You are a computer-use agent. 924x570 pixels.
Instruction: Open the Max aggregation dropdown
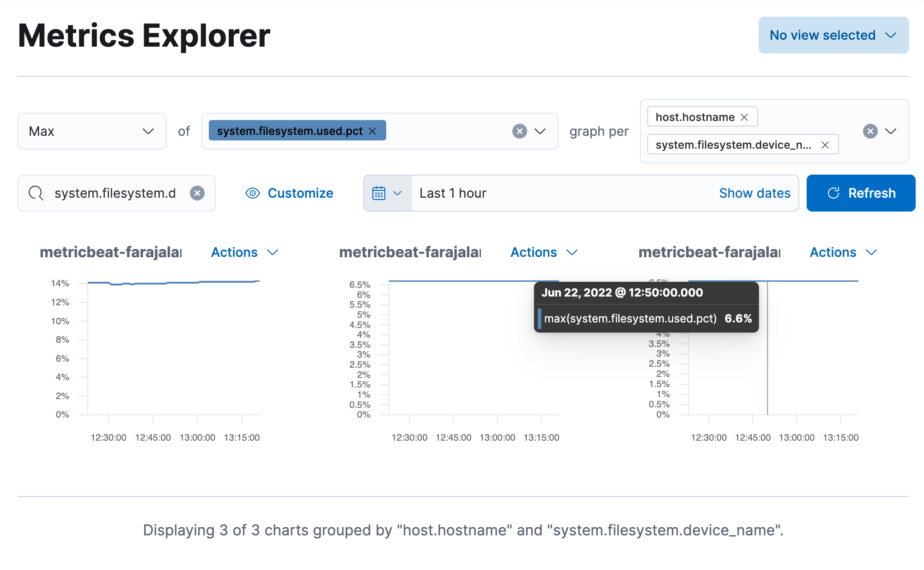(x=92, y=131)
